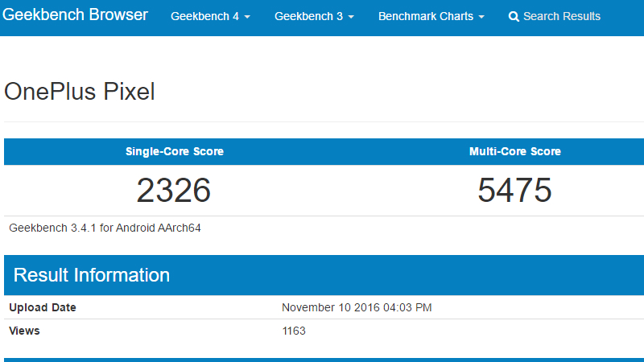Click the search magnifier icon
This screenshot has width=644, height=362.
514,16
